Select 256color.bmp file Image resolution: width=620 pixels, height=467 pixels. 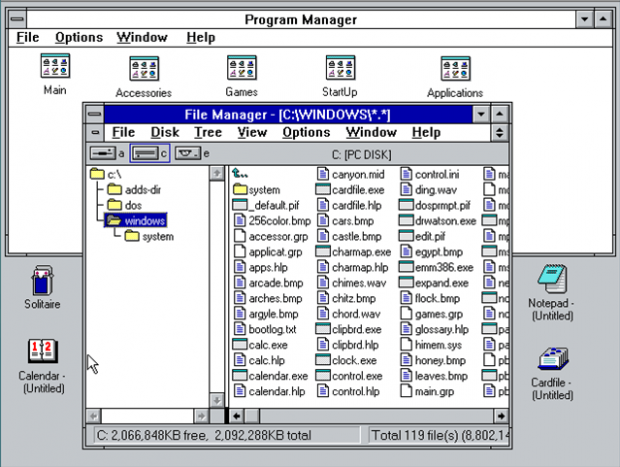(x=272, y=221)
